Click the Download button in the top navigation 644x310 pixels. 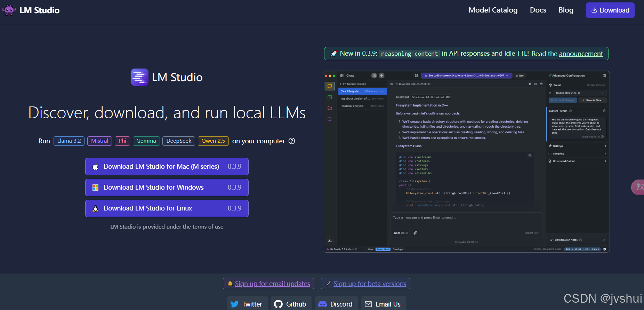pos(610,10)
